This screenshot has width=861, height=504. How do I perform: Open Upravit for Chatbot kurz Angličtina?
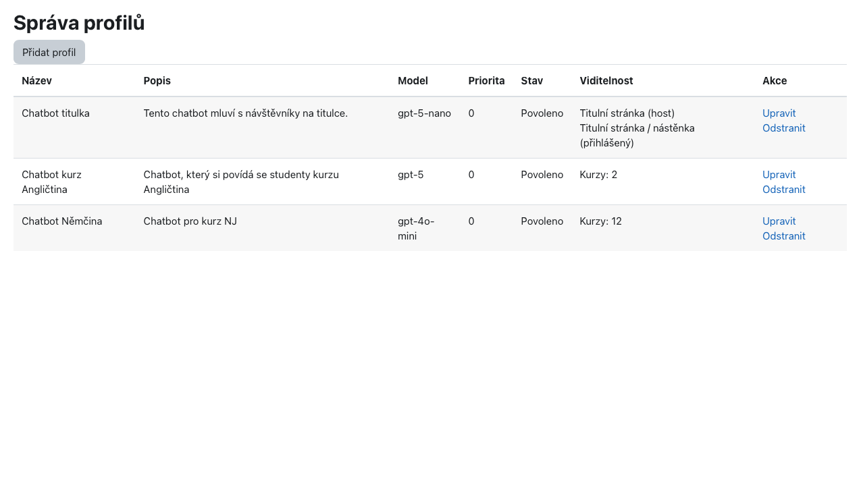[779, 175]
